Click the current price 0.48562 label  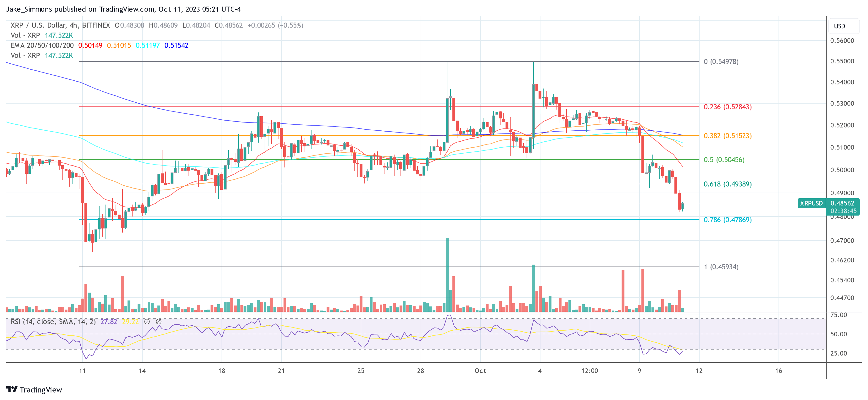(x=842, y=203)
